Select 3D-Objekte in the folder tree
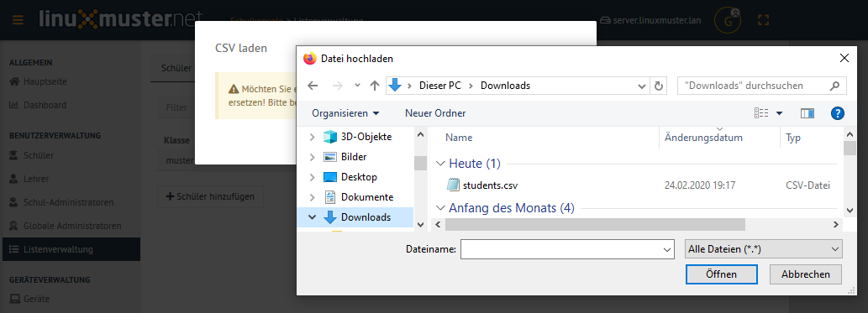Screen dimensions: 868x313 pos(366,137)
